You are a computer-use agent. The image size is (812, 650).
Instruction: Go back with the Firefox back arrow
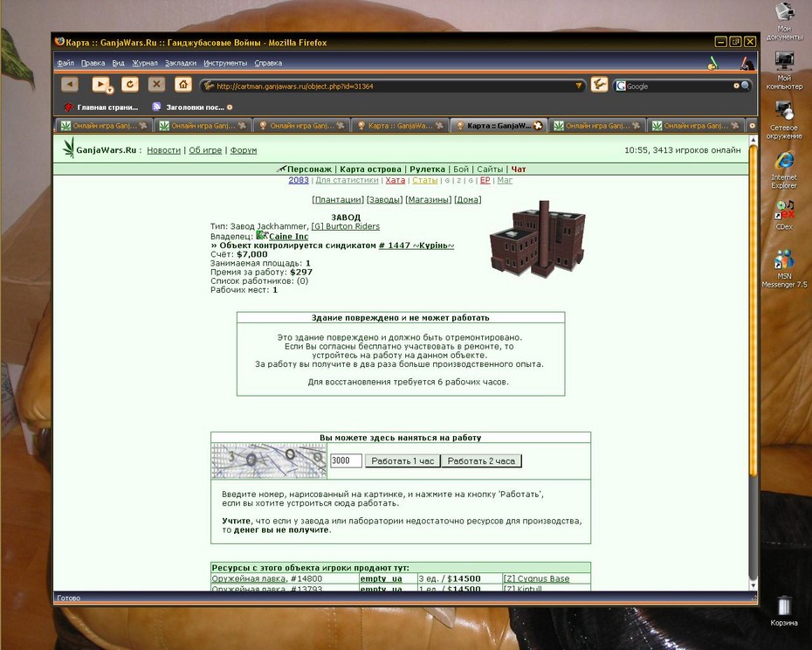point(69,84)
